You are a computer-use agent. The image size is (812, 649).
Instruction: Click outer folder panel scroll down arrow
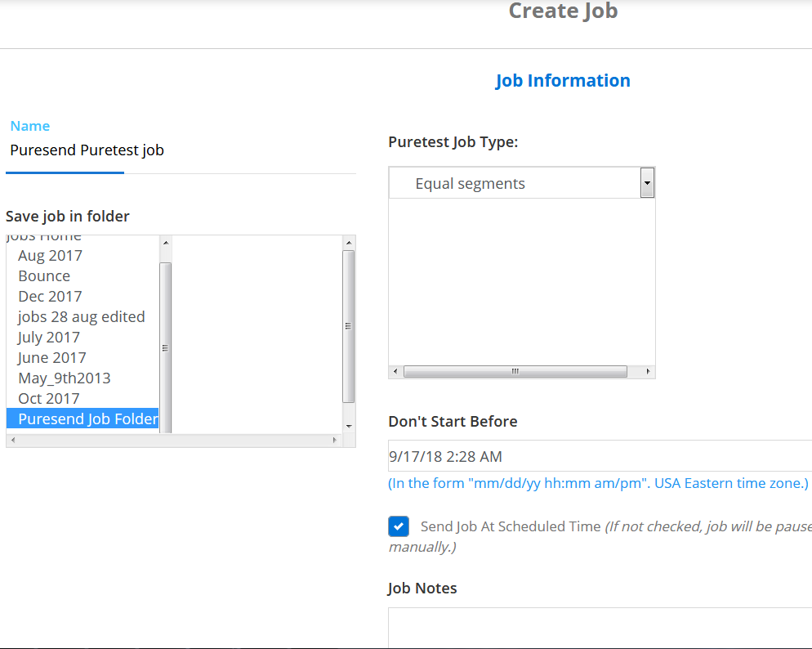point(349,427)
